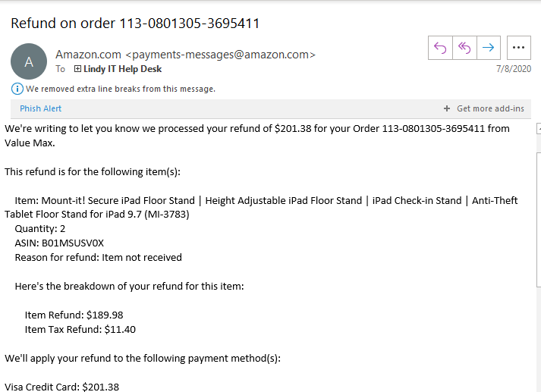Viewport: 541px width, 392px height.
Task: Click the Reply arrow icon
Action: 441,47
